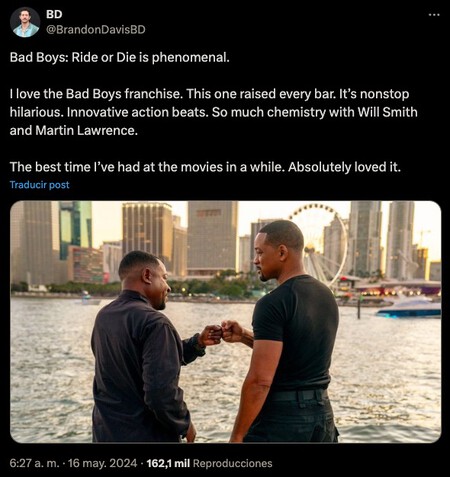The image size is (450, 477).
Task: Open the three-dot more options menu
Action: click(x=434, y=15)
